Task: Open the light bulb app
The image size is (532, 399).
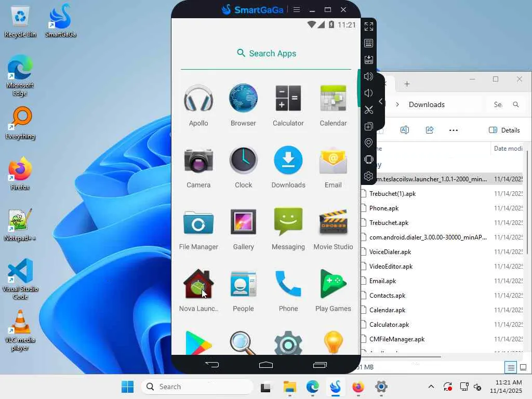Action: (333, 343)
